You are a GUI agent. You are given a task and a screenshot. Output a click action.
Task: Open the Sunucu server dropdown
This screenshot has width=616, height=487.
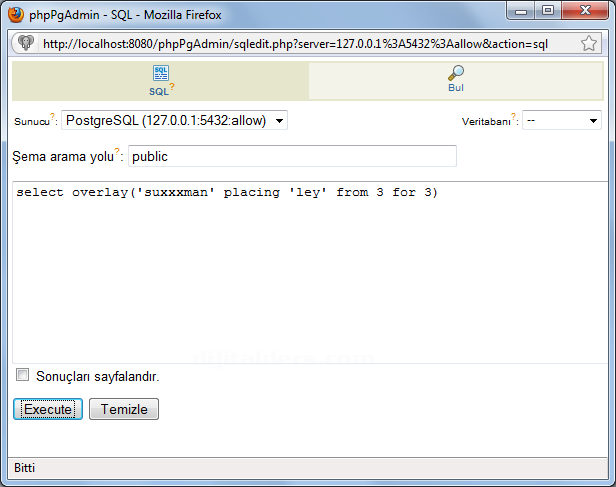(174, 120)
